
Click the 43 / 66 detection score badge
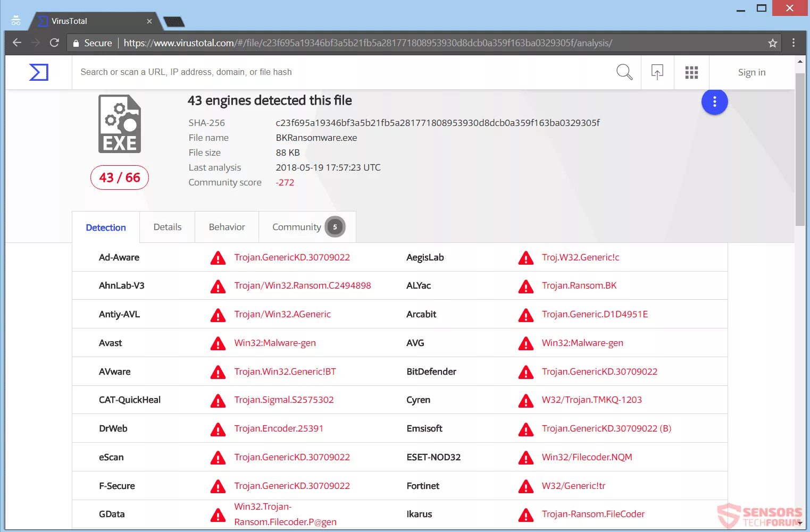coord(120,178)
